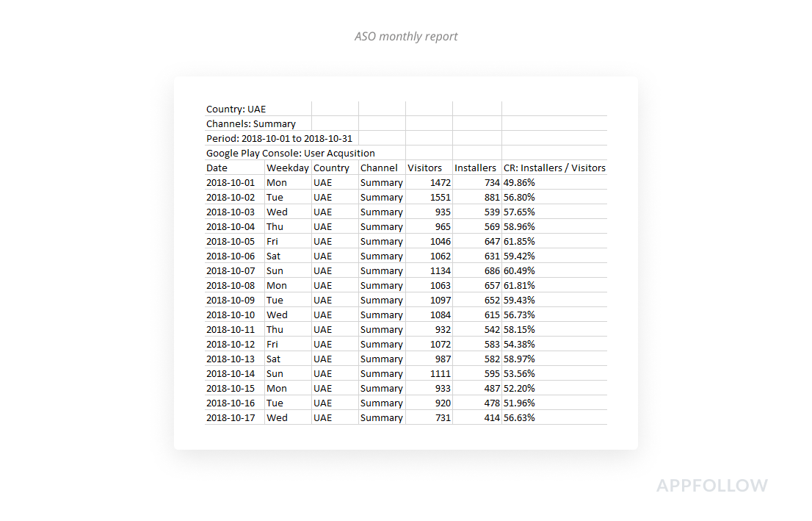Image resolution: width=812 pixels, height=521 pixels.
Task: Click the ASO monthly report title
Action: pos(406,36)
